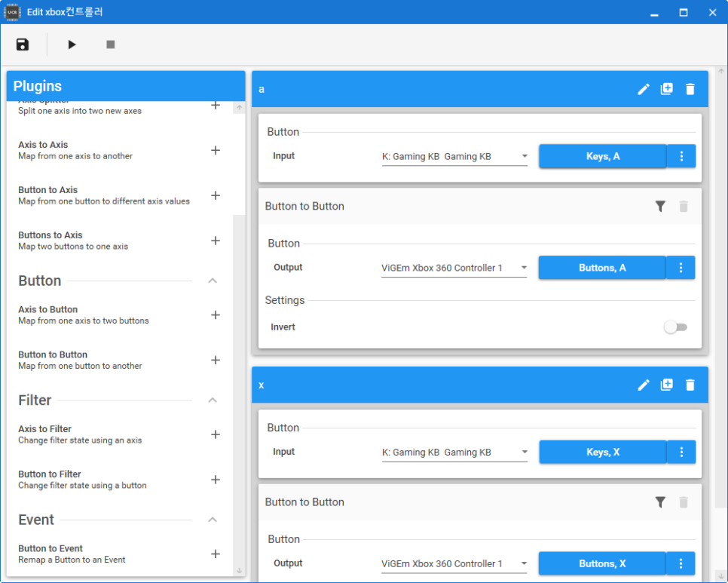This screenshot has width=728, height=583.
Task: Add the Axis to Axis plugin
Action: pos(216,150)
